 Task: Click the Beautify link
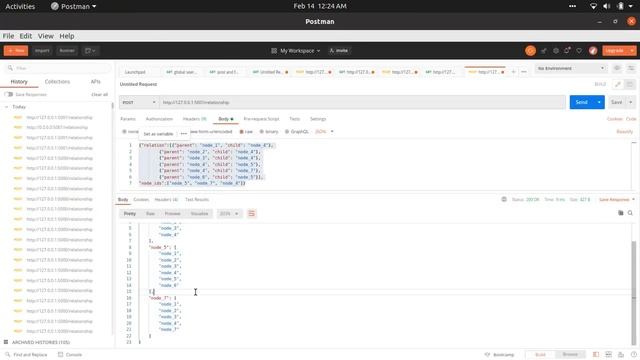(x=624, y=132)
